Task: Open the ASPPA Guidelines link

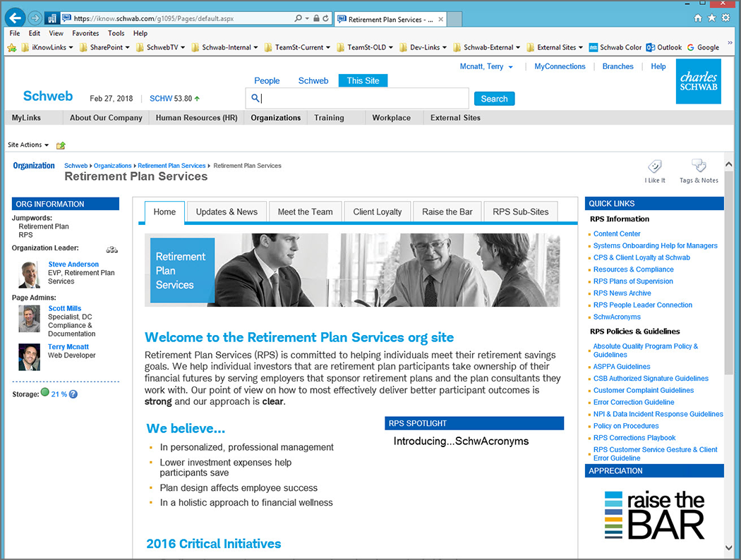Action: click(622, 367)
